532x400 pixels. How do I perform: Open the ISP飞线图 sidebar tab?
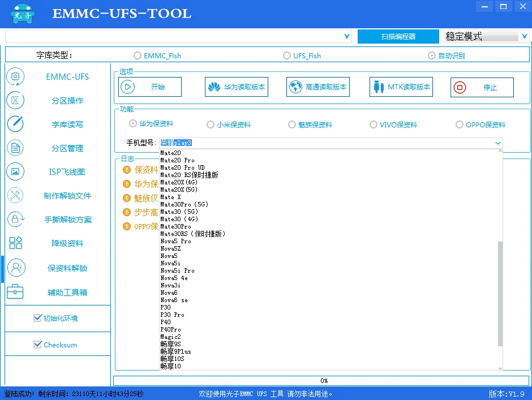[x=67, y=171]
